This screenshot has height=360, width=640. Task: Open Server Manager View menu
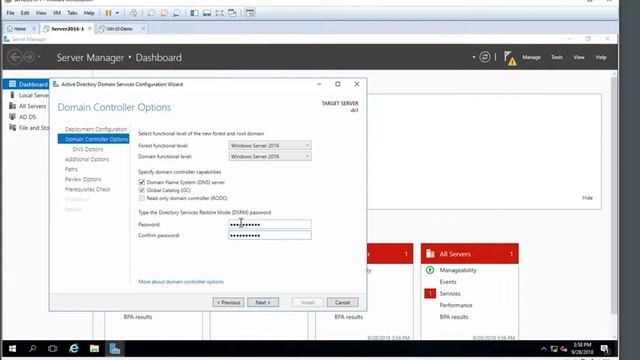[579, 58]
